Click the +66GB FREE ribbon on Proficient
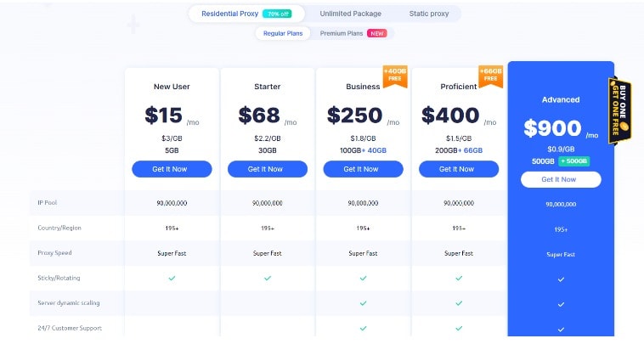Image resolution: width=644 pixels, height=344 pixels. [491, 77]
